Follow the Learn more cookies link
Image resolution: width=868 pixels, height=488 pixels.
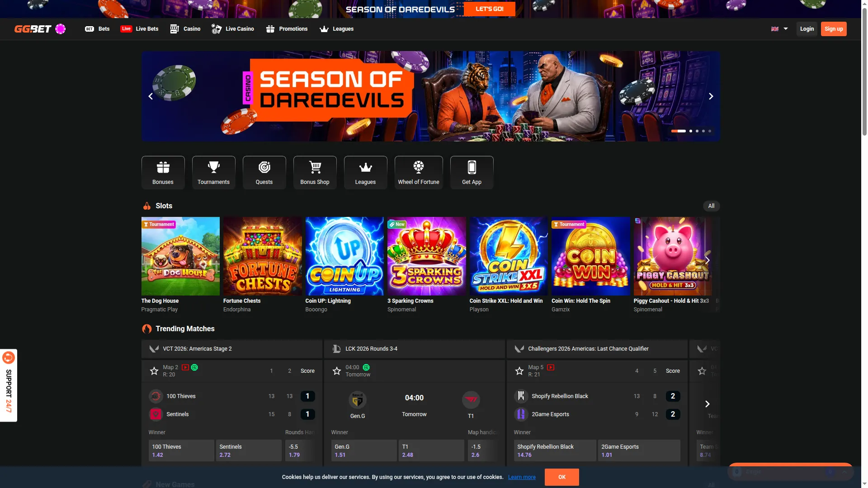(522, 477)
